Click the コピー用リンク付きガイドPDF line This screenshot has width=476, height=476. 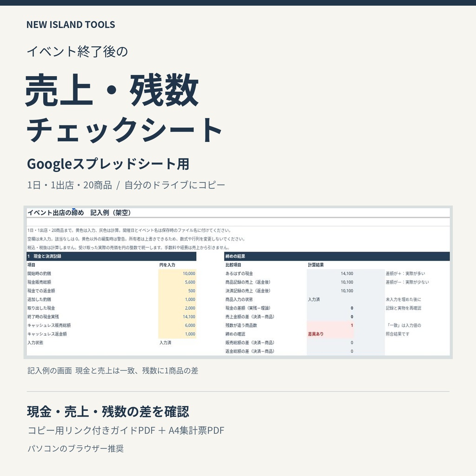pyautogui.click(x=126, y=430)
